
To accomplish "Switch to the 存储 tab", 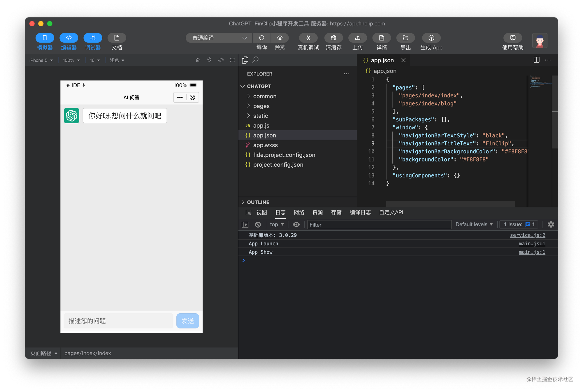I will pos(336,212).
